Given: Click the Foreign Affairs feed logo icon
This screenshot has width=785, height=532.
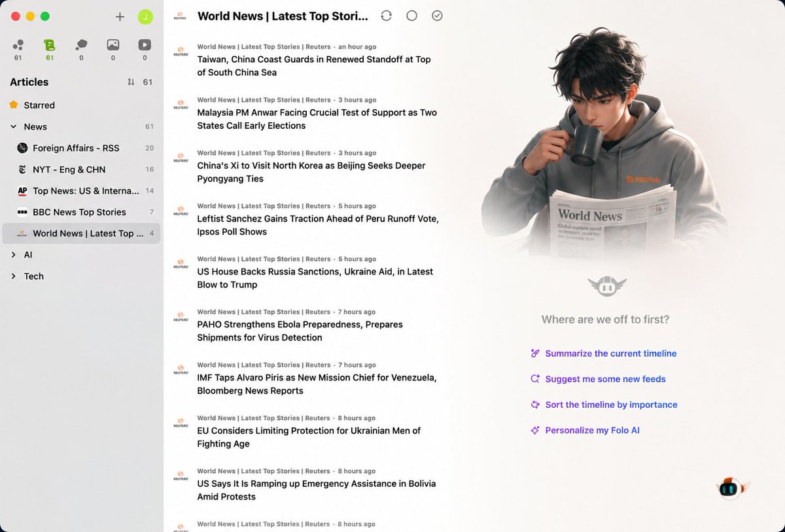Looking at the screenshot, I should [22, 148].
